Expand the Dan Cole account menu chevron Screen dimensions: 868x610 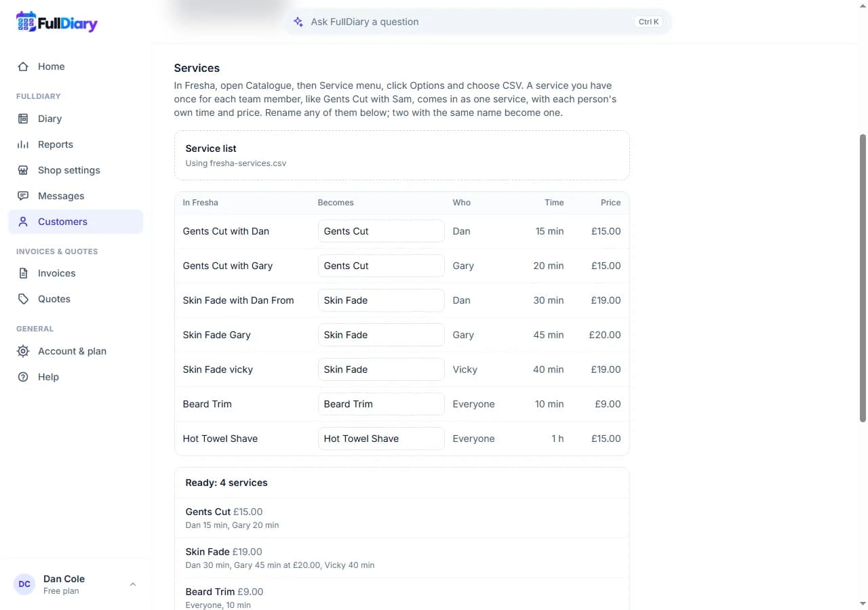[x=133, y=584]
